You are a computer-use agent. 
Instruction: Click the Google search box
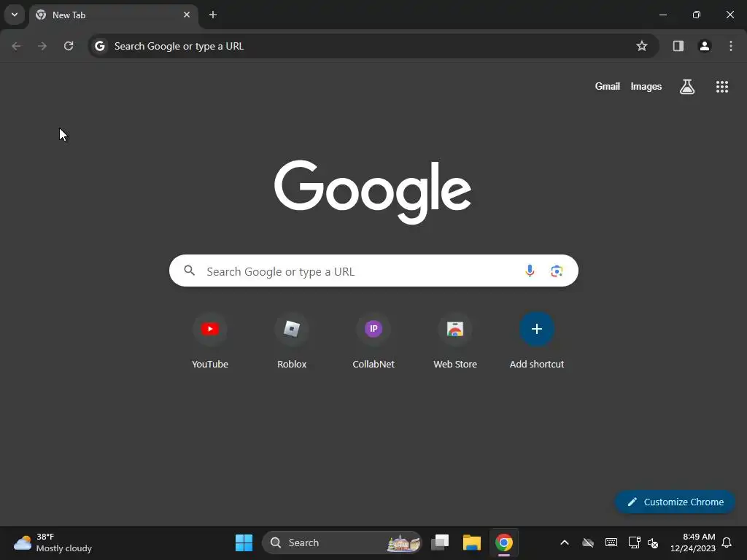pyautogui.click(x=373, y=271)
